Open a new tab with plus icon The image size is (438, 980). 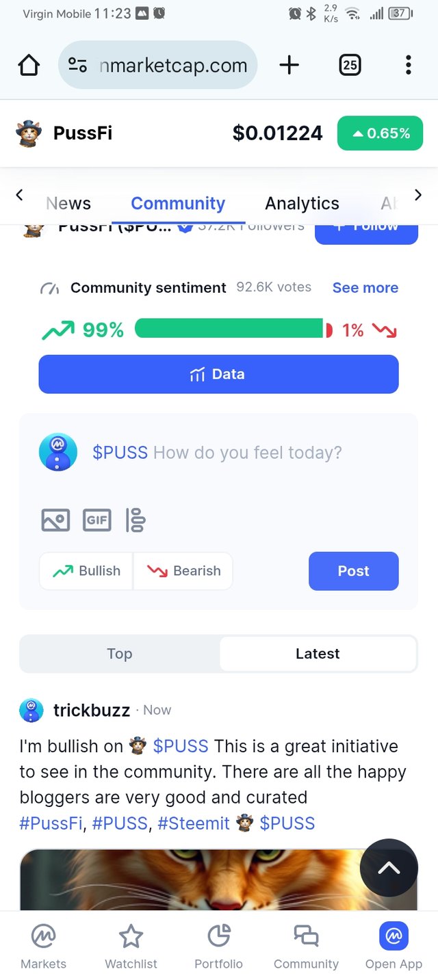click(289, 65)
